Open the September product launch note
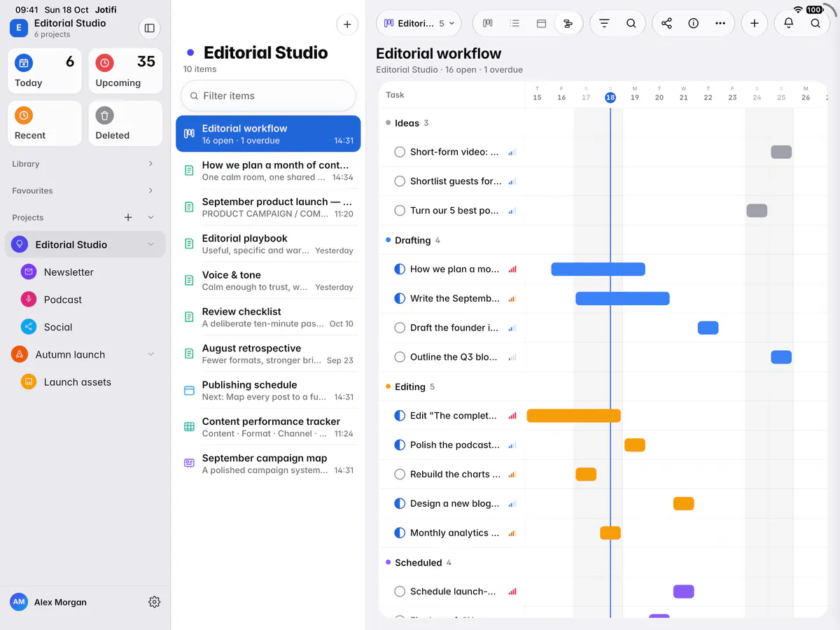 click(x=268, y=207)
